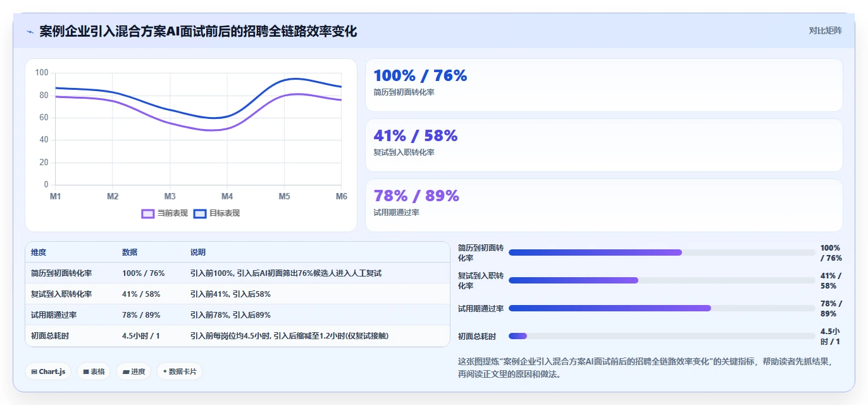Toggle 当前表现 legend swatch in chart
The height and width of the screenshot is (405, 868).
(148, 214)
